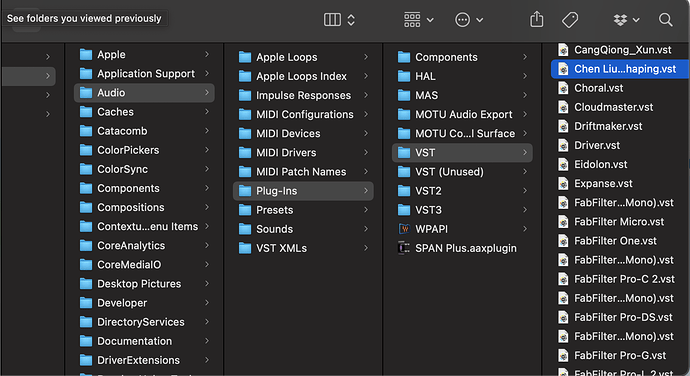Expand the Components chevron in Plug-Ins column
This screenshot has width=690, height=376.
pyautogui.click(x=525, y=57)
